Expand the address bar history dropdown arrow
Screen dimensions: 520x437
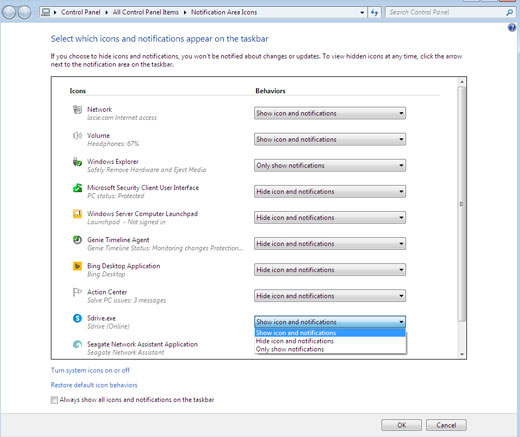coord(362,13)
